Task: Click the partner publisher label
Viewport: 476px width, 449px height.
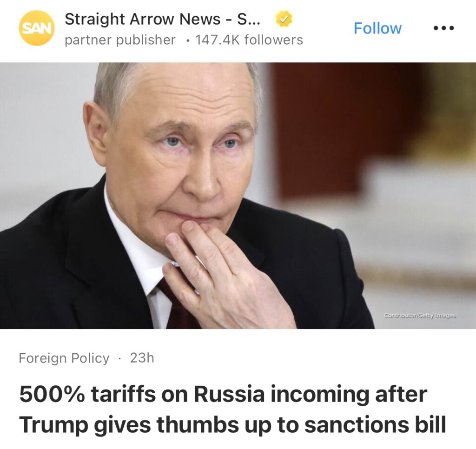Action: tap(120, 40)
